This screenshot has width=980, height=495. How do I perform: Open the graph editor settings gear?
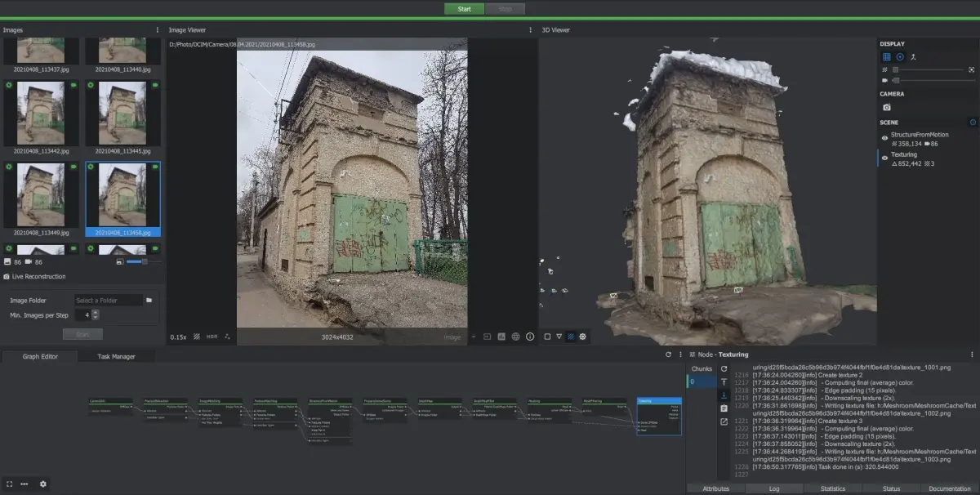click(x=43, y=484)
